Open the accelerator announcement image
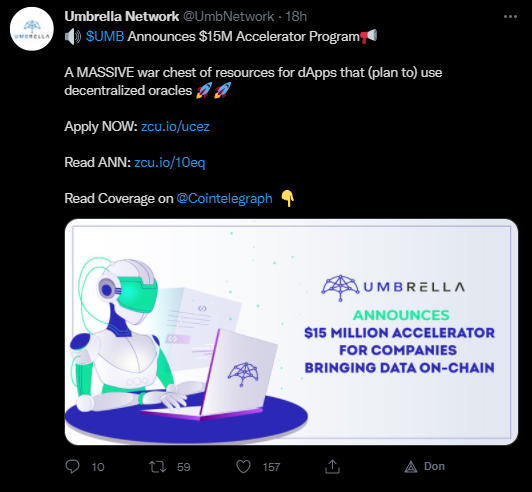 291,332
